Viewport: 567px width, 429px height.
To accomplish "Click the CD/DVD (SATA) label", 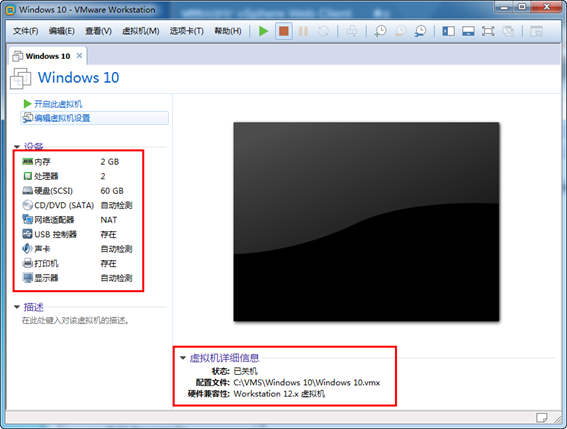I will (64, 205).
